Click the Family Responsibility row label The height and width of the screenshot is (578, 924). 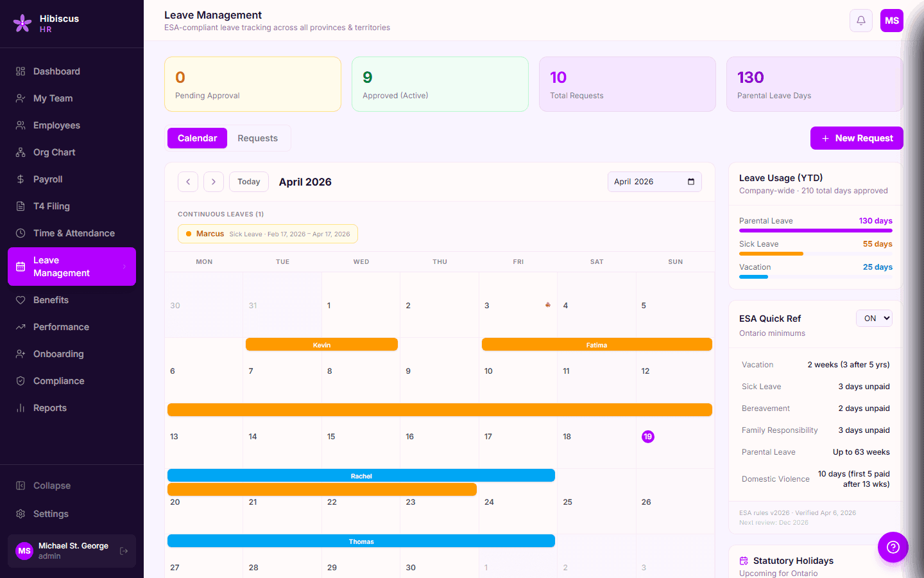point(780,430)
